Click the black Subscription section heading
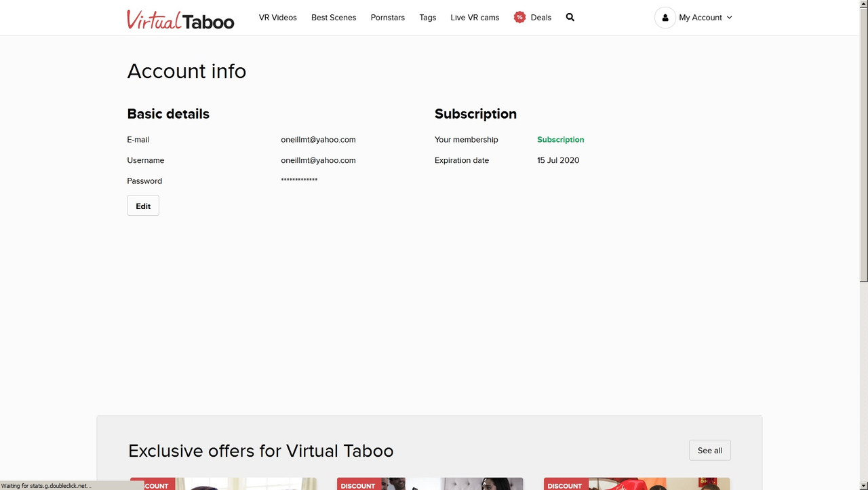The height and width of the screenshot is (490, 868). tap(475, 114)
